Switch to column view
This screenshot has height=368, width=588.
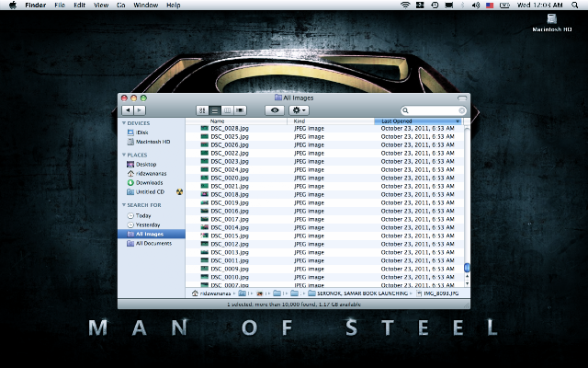pyautogui.click(x=227, y=110)
